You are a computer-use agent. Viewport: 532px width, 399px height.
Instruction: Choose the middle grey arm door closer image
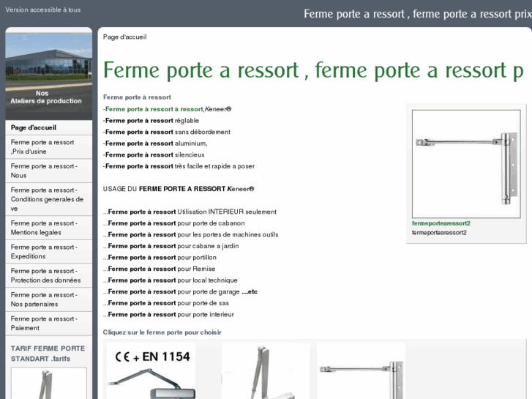pyautogui.click(x=266, y=371)
